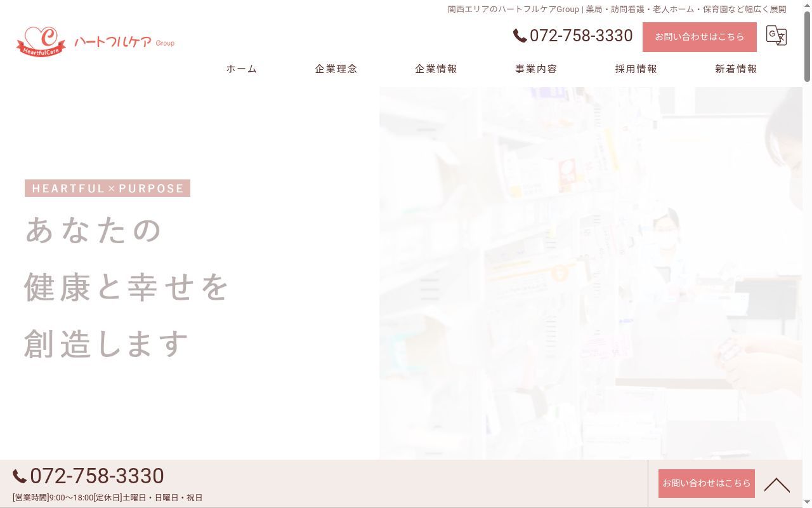Click the HeartfulCare heart logo
812x508 pixels.
41,42
